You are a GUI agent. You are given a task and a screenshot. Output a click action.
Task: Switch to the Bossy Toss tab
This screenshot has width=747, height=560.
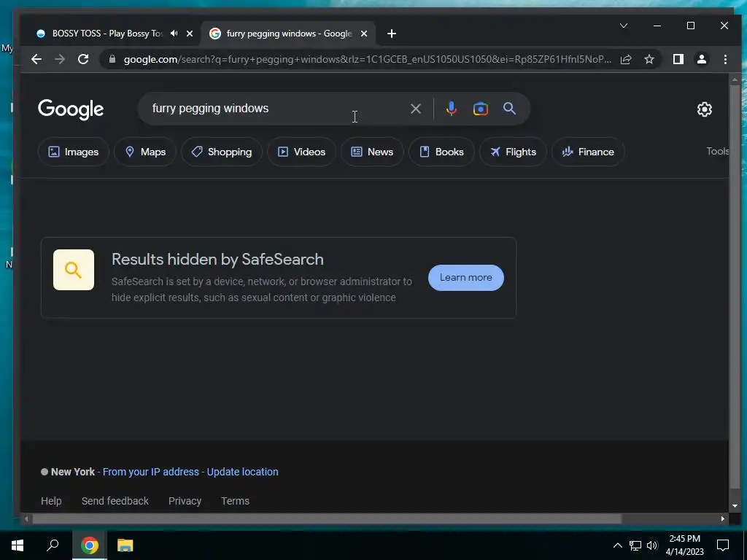tap(107, 34)
